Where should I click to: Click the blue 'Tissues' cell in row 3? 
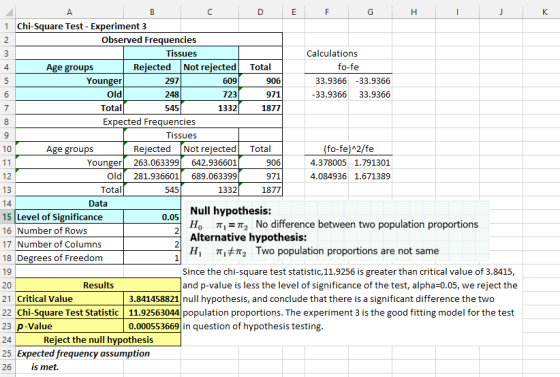pos(181,54)
